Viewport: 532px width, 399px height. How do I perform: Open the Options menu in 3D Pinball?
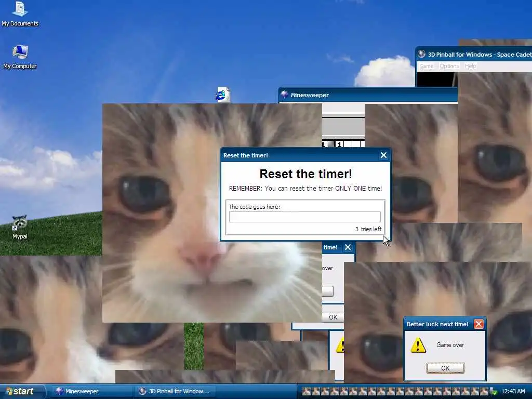pyautogui.click(x=449, y=66)
